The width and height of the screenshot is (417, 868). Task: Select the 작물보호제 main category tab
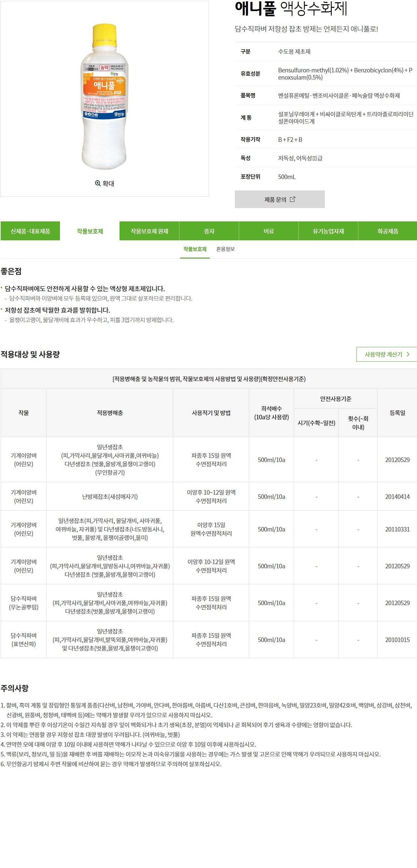(x=90, y=231)
